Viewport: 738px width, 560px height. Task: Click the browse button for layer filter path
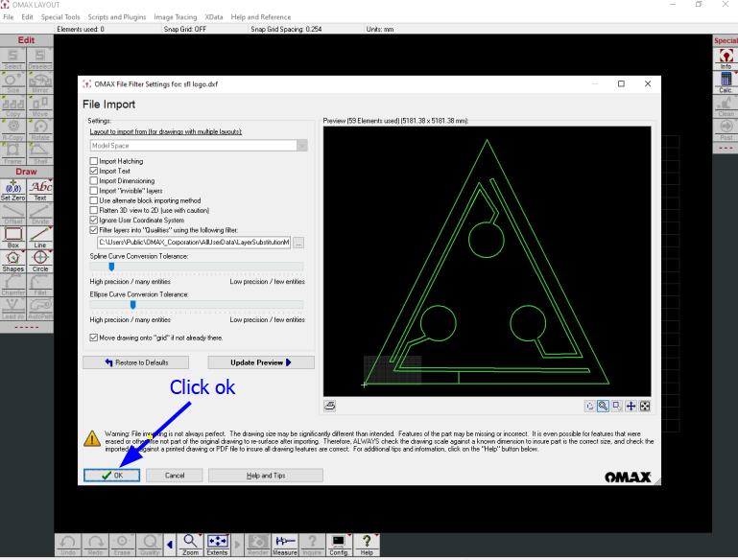click(x=298, y=243)
